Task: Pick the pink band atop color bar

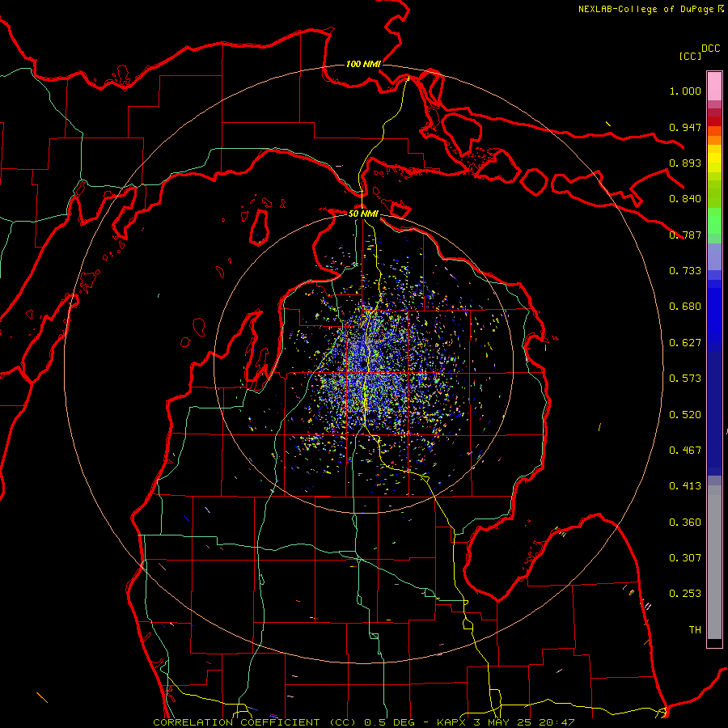Action: [714, 86]
